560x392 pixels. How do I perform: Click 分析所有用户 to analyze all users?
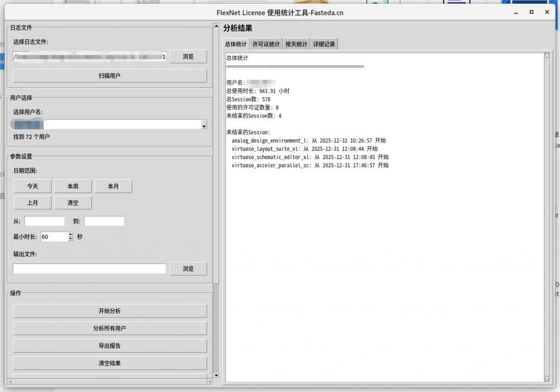coord(109,328)
